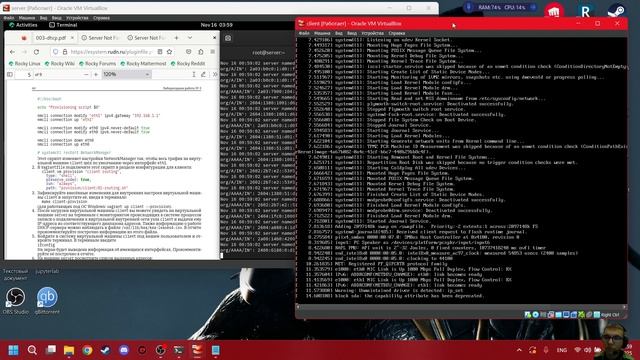Open the Terminal app menu in GNOME bar
This screenshot has height=360, width=640.
point(63,25)
